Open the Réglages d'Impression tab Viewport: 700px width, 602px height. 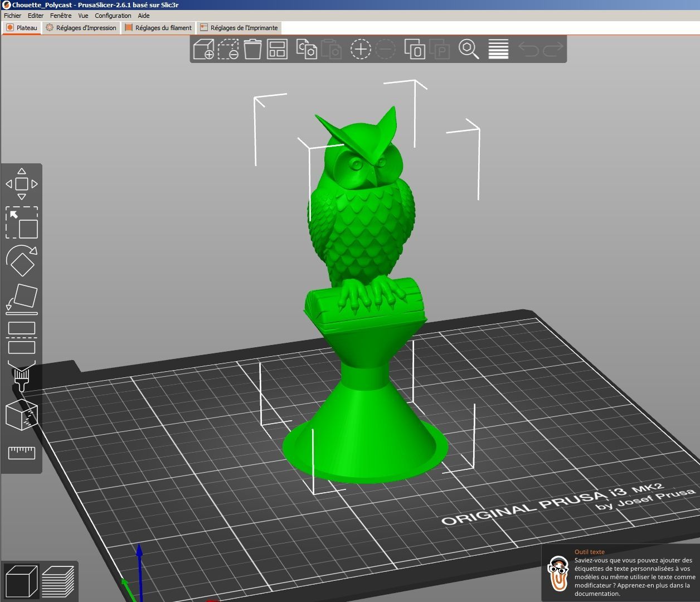[x=81, y=27]
